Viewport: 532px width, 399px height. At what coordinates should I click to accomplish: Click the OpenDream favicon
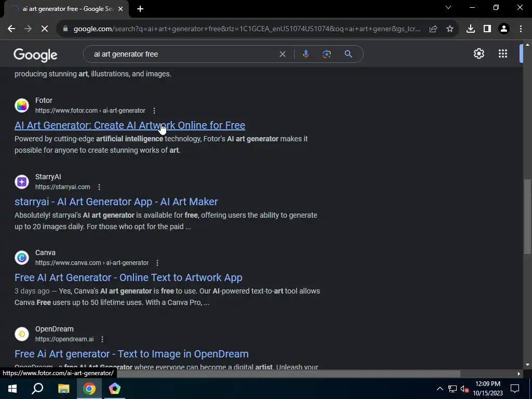pos(22,334)
